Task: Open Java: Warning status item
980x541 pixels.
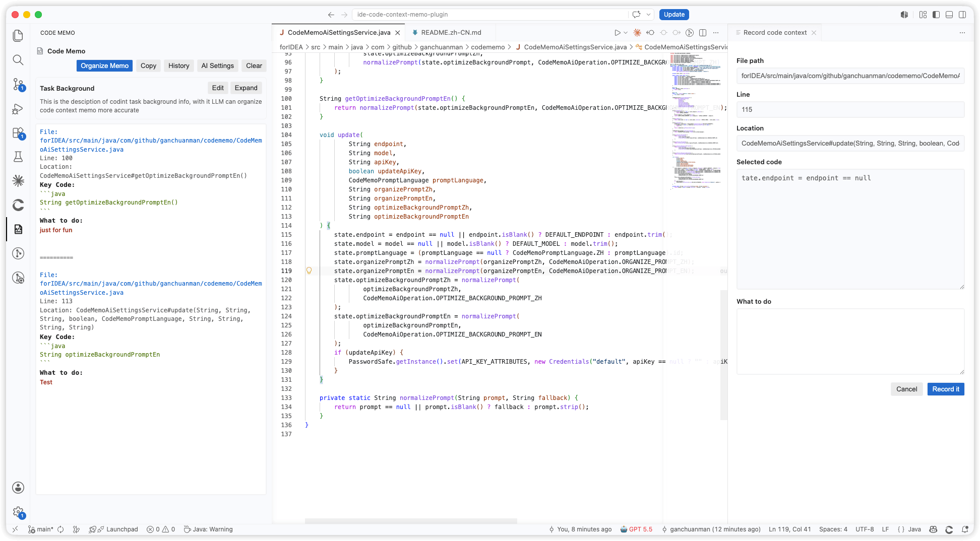Action: [x=208, y=529]
